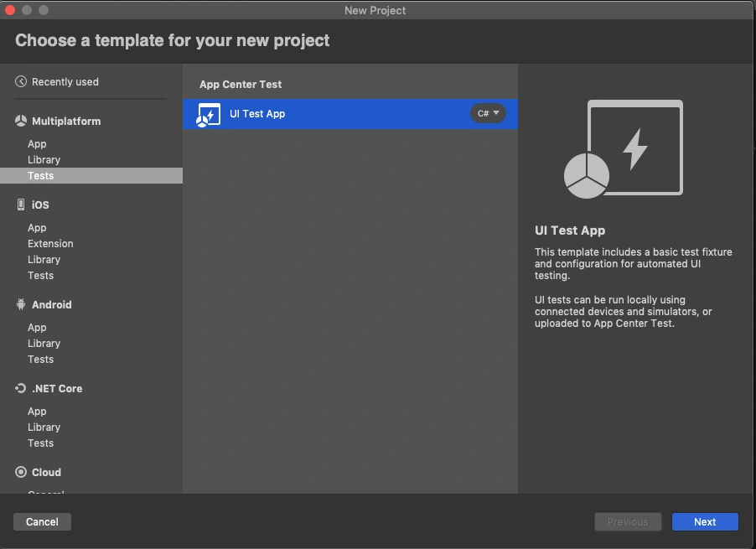The width and height of the screenshot is (756, 549).
Task: Click the UI Test App template icon
Action: point(209,115)
